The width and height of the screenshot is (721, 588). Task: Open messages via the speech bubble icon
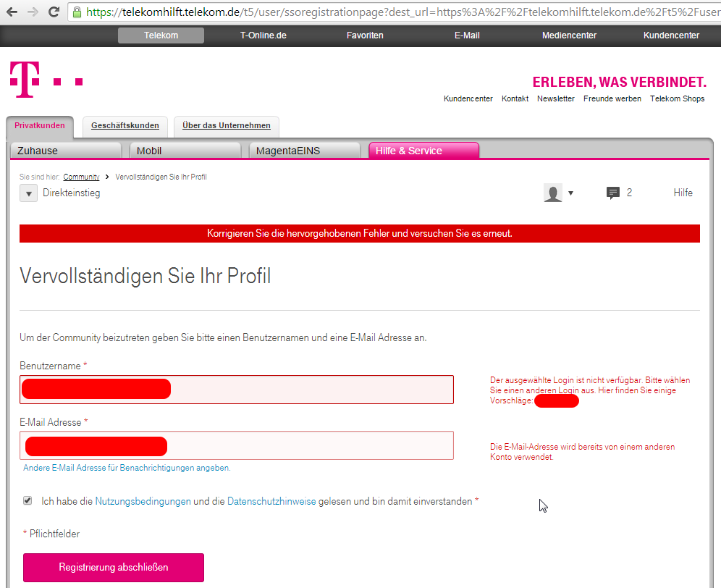615,192
